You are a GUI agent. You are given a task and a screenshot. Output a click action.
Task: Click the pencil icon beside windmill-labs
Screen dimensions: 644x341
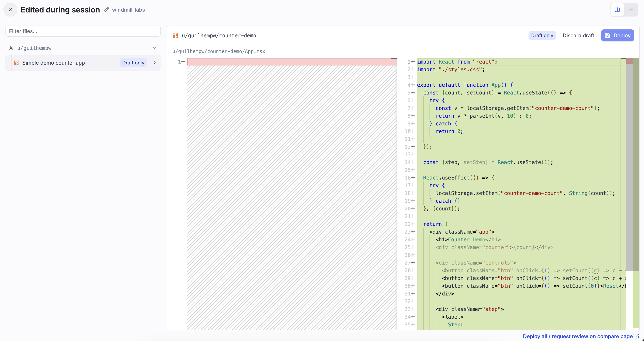pyautogui.click(x=106, y=10)
